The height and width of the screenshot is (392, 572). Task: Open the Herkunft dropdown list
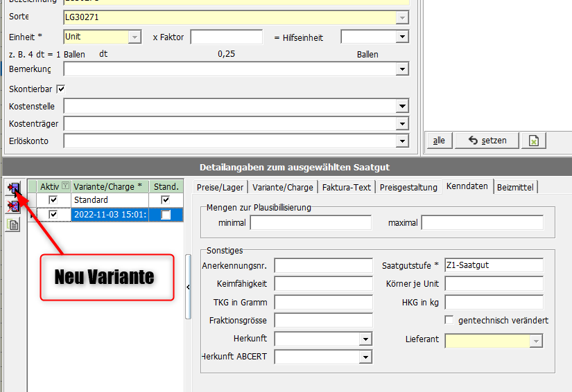click(365, 339)
